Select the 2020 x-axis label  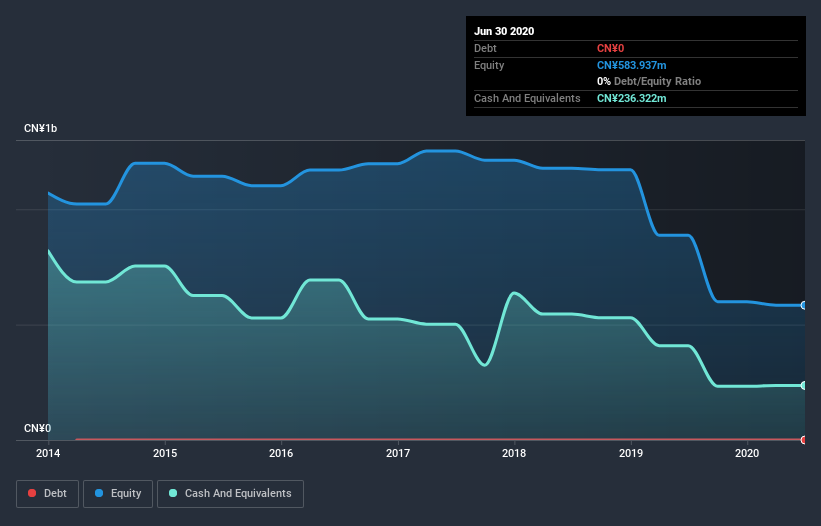coord(747,453)
